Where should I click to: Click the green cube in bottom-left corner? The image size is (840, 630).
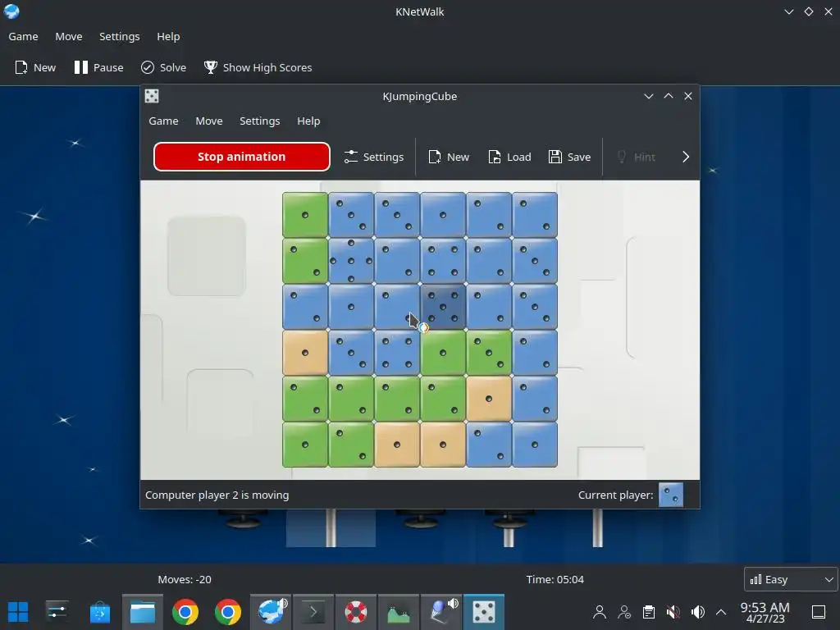[x=305, y=445]
